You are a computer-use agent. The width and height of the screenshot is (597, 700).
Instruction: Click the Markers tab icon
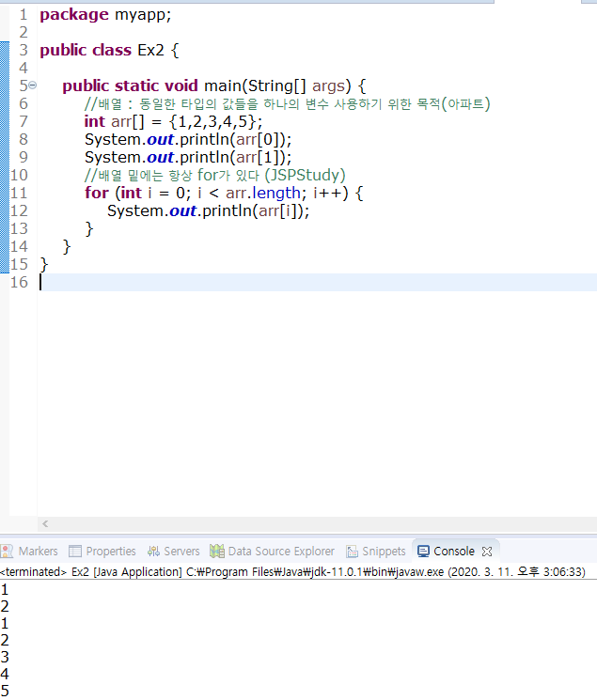click(x=7, y=552)
